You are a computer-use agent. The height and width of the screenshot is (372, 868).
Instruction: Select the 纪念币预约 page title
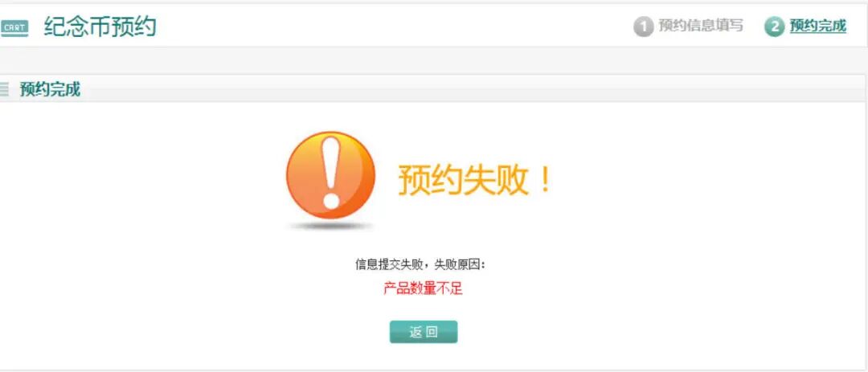click(100, 27)
